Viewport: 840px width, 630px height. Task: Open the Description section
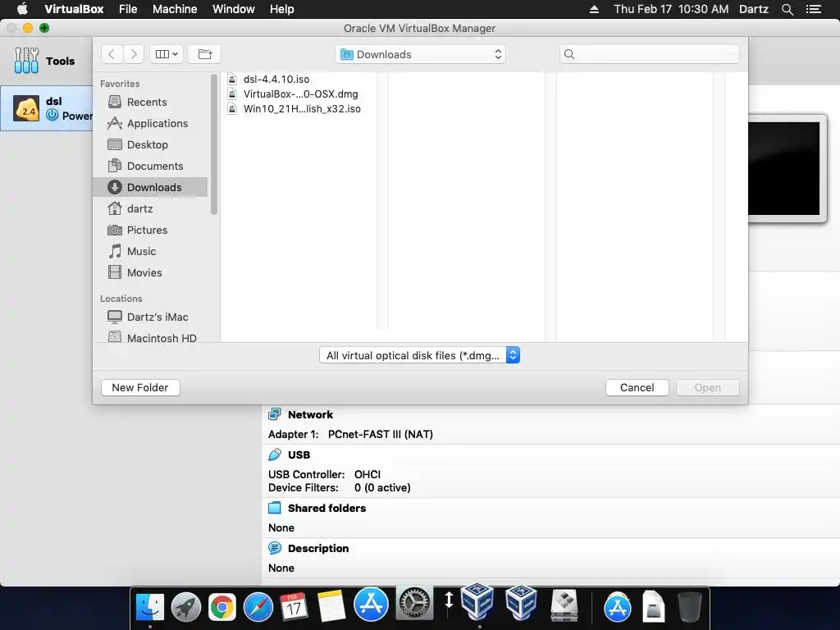pos(318,548)
